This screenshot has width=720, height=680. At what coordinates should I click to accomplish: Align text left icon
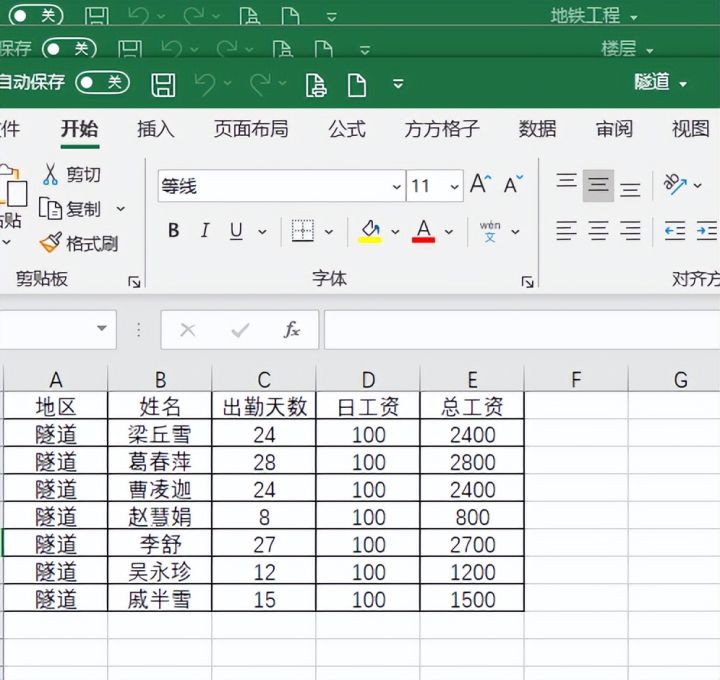(x=567, y=230)
